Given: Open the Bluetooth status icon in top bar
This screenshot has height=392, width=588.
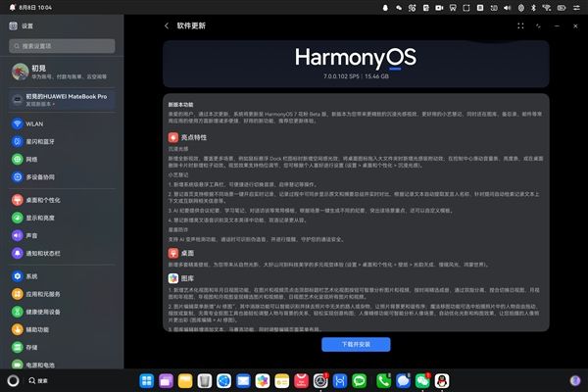Looking at the screenshot, I should click(x=534, y=8).
